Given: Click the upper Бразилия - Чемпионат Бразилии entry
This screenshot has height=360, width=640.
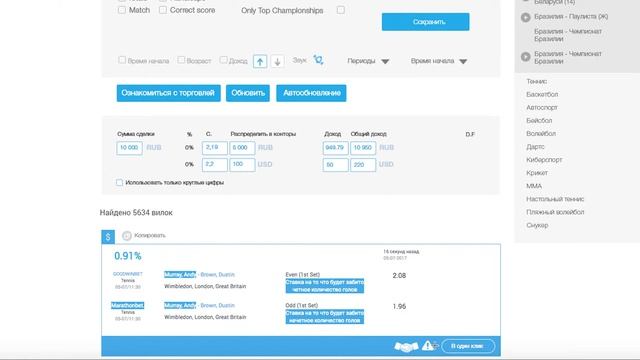Looking at the screenshot, I should click(568, 35).
